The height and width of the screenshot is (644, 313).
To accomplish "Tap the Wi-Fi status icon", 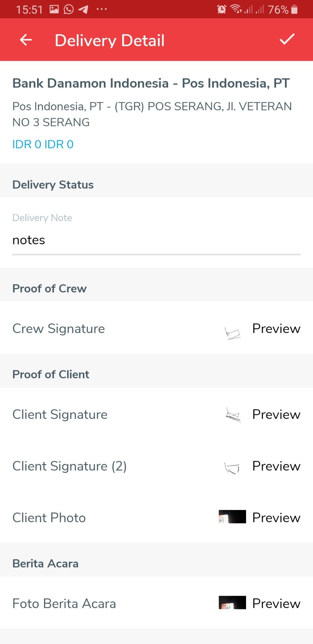I will (x=236, y=9).
